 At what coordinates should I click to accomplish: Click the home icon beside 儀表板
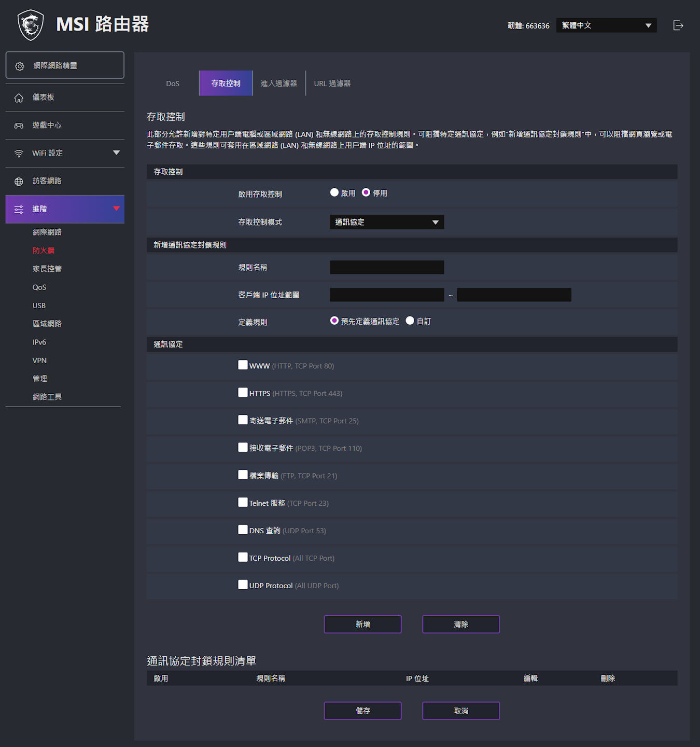pyautogui.click(x=19, y=98)
